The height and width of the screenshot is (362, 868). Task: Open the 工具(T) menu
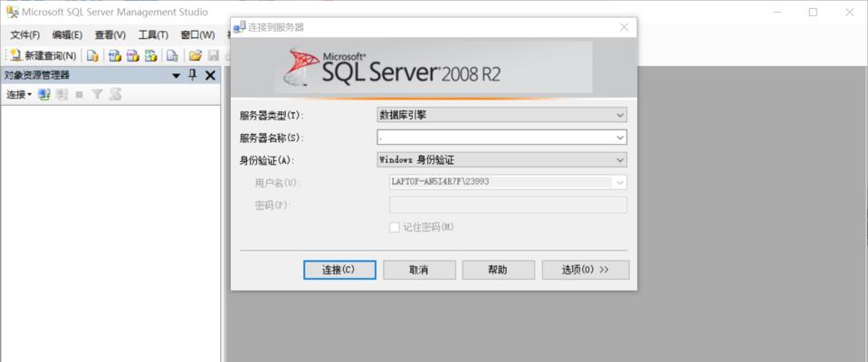153,35
